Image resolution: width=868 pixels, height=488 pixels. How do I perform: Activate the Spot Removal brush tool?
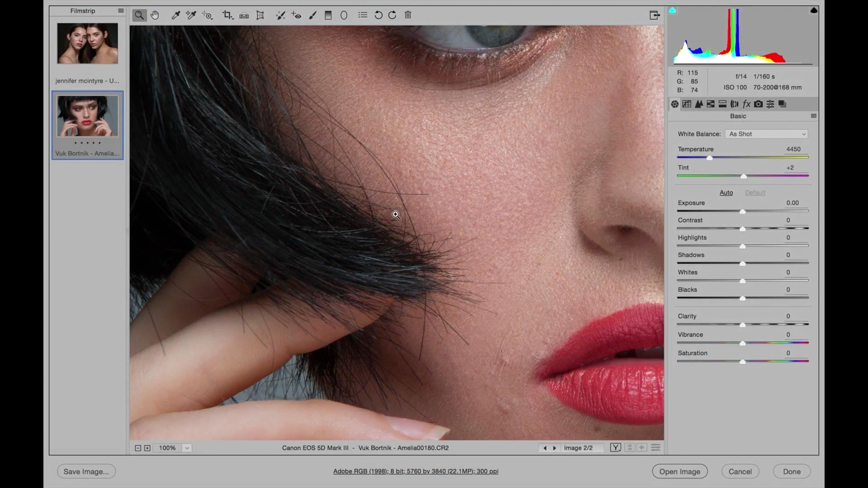280,15
